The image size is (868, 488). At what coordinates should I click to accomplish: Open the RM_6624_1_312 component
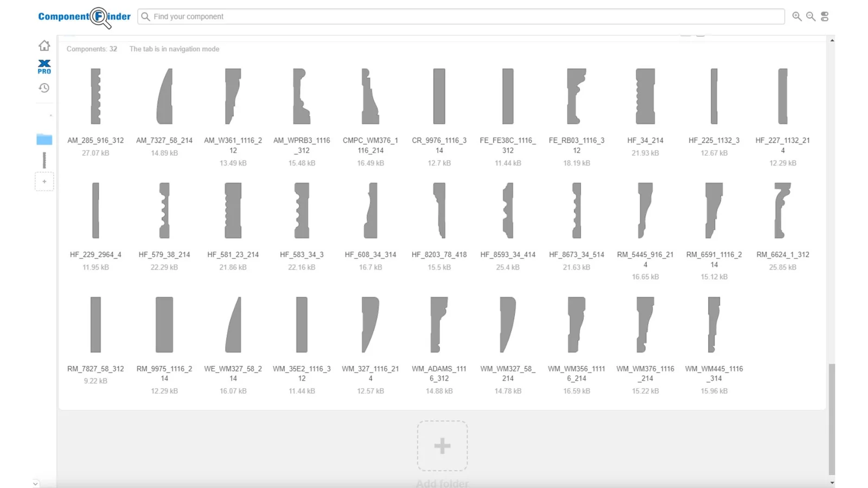(782, 211)
